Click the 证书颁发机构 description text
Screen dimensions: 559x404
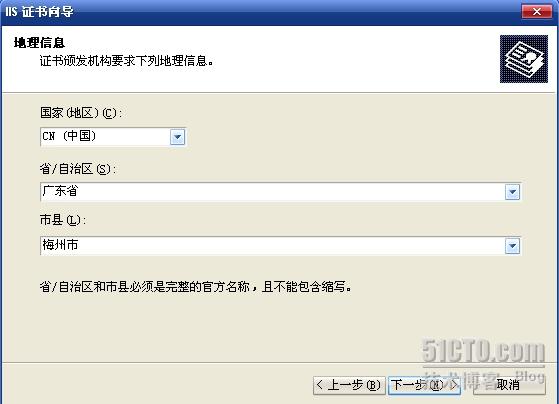coord(127,61)
